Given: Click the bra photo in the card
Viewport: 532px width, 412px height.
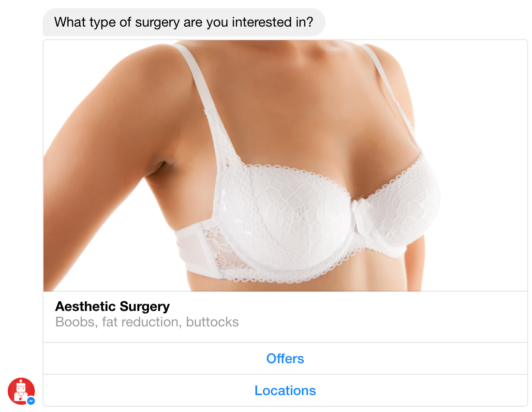Looking at the screenshot, I should pyautogui.click(x=285, y=165).
